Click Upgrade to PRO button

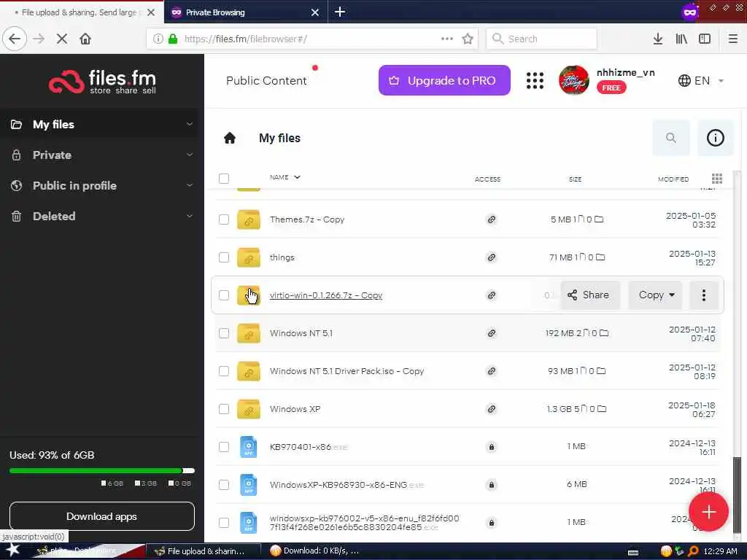[x=444, y=80]
